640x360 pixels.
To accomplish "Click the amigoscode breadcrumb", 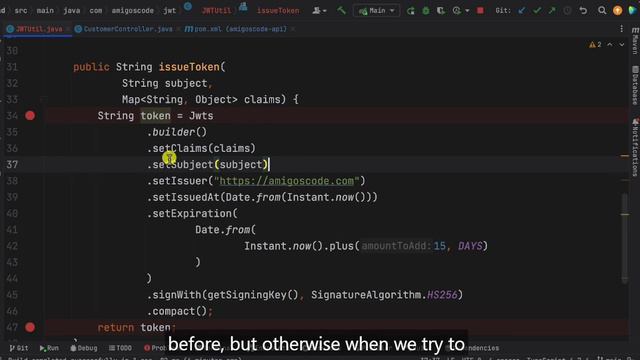I will (x=133, y=11).
